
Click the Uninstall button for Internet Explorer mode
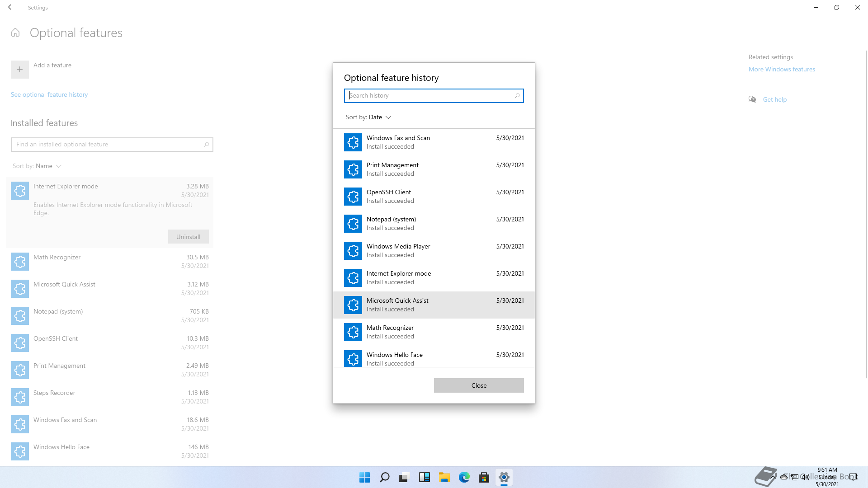pyautogui.click(x=189, y=237)
